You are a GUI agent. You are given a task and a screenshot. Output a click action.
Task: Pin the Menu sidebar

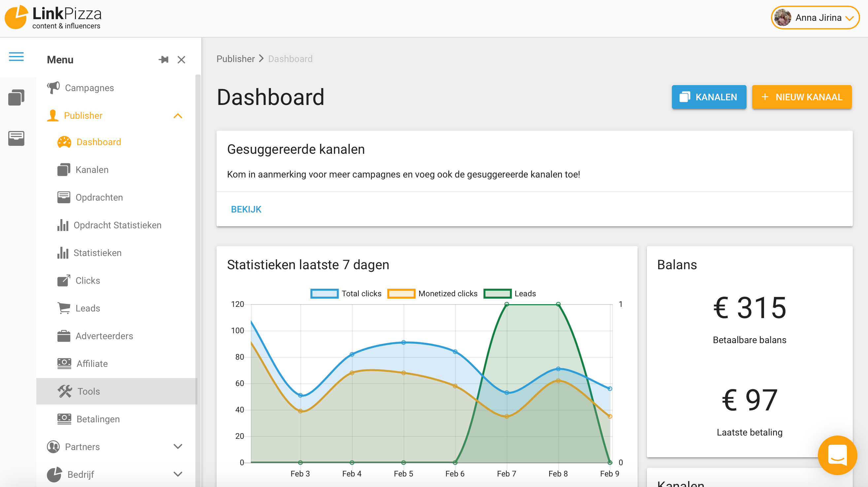pos(163,60)
